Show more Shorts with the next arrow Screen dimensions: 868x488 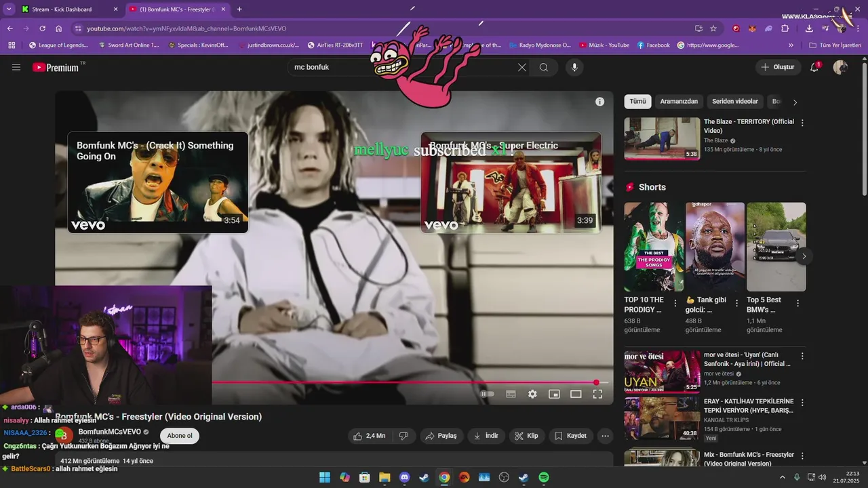(804, 257)
